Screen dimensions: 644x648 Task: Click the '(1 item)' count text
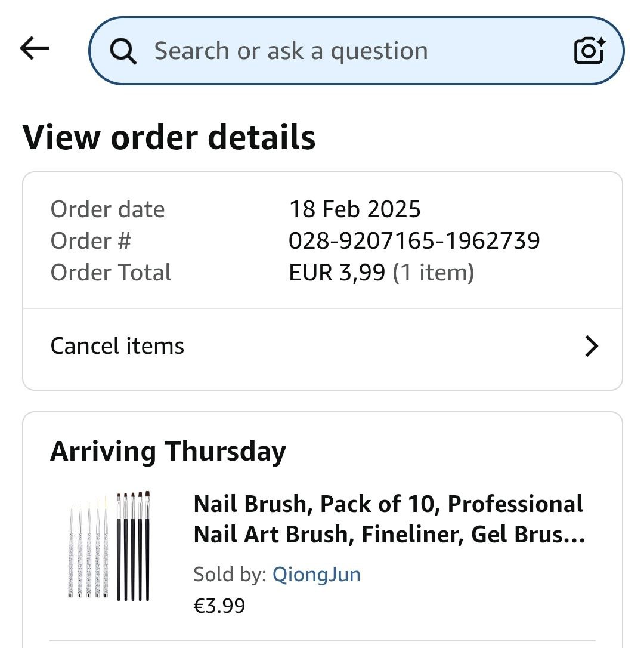pyautogui.click(x=434, y=273)
